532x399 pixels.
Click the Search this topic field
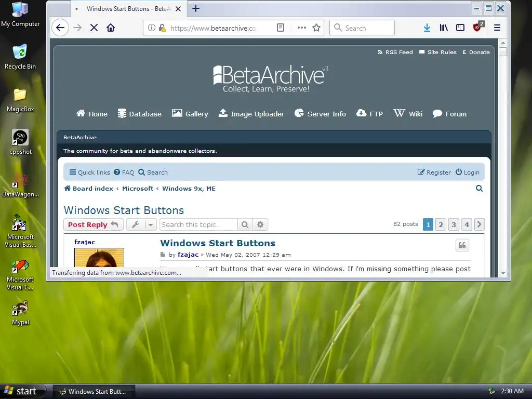[199, 224]
